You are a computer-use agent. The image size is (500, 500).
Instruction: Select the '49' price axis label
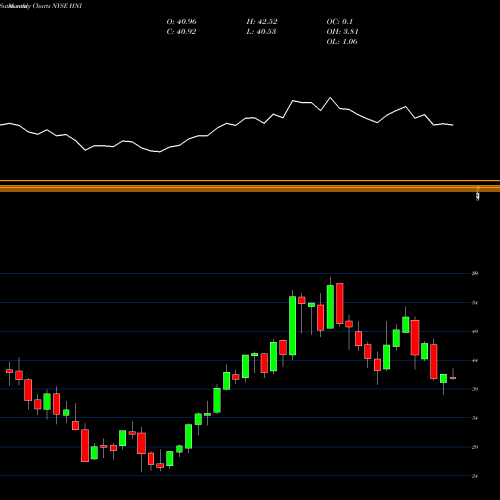[x=475, y=331]
